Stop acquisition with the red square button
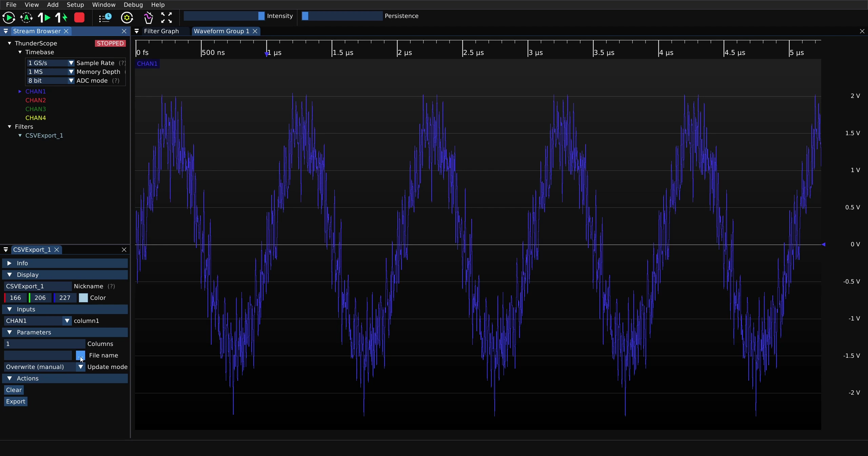Screen dimensions: 868x456 [x=79, y=18]
